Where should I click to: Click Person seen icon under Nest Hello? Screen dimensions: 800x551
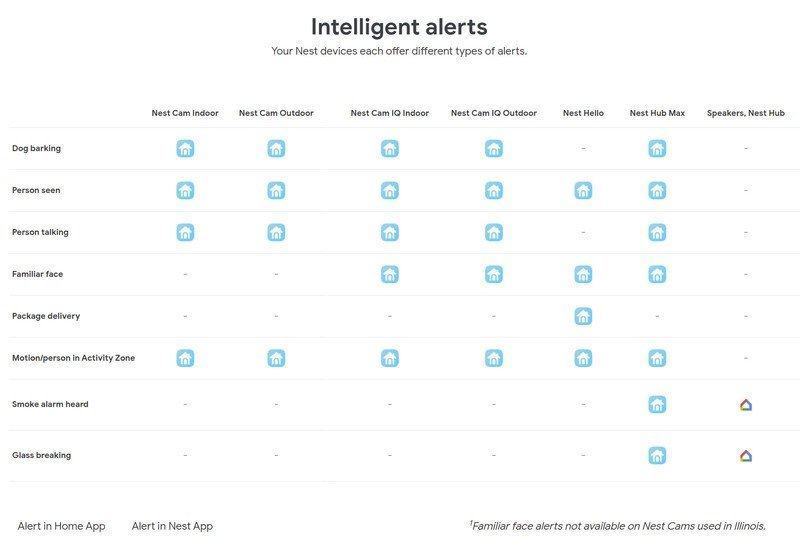pos(583,190)
